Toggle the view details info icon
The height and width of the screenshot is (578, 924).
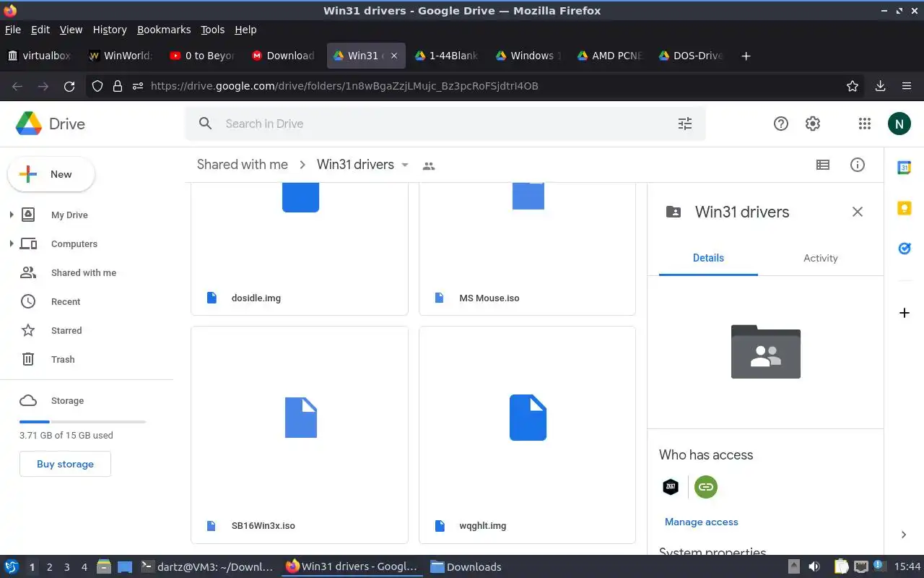tap(858, 165)
